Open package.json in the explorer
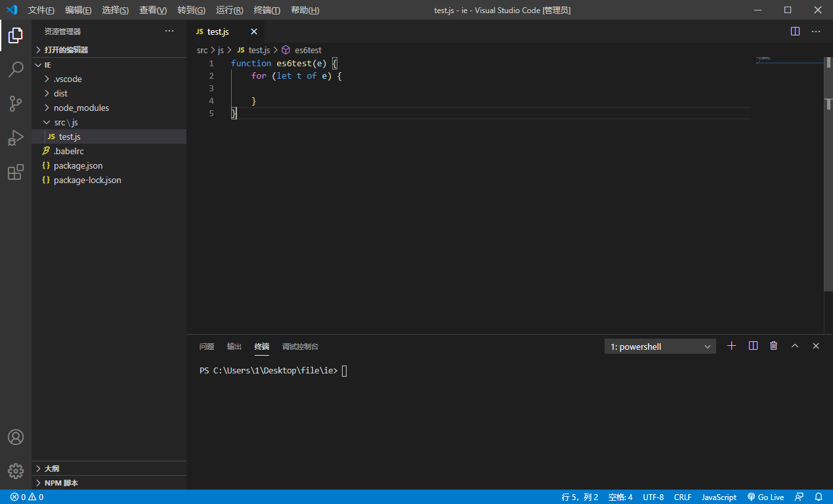This screenshot has height=504, width=833. pyautogui.click(x=78, y=165)
